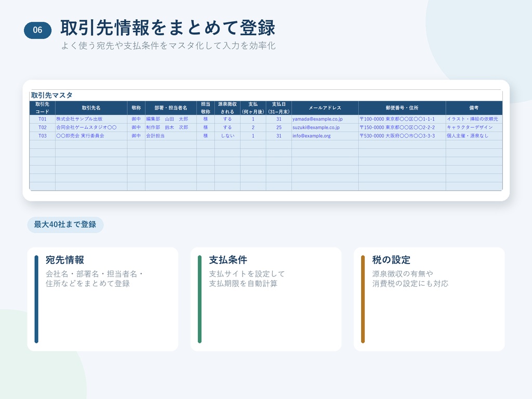Select the 宛先情報 card title
532x399 pixels.
pos(65,260)
